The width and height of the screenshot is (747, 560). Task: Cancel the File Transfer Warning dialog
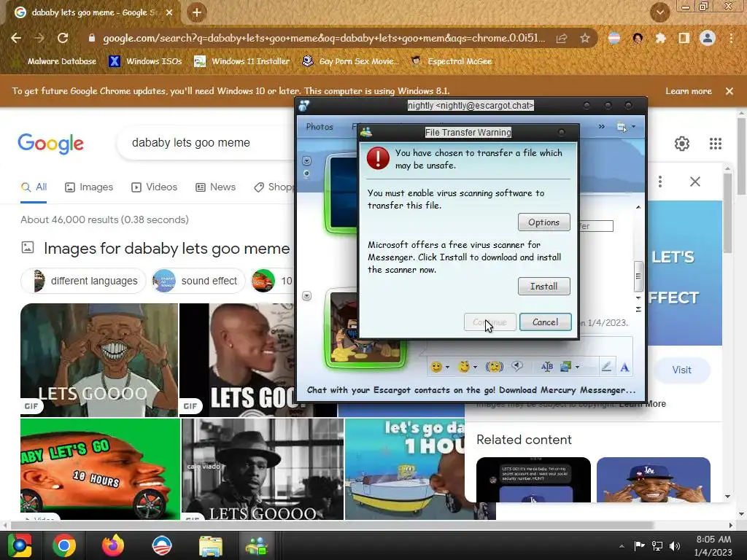pos(545,322)
